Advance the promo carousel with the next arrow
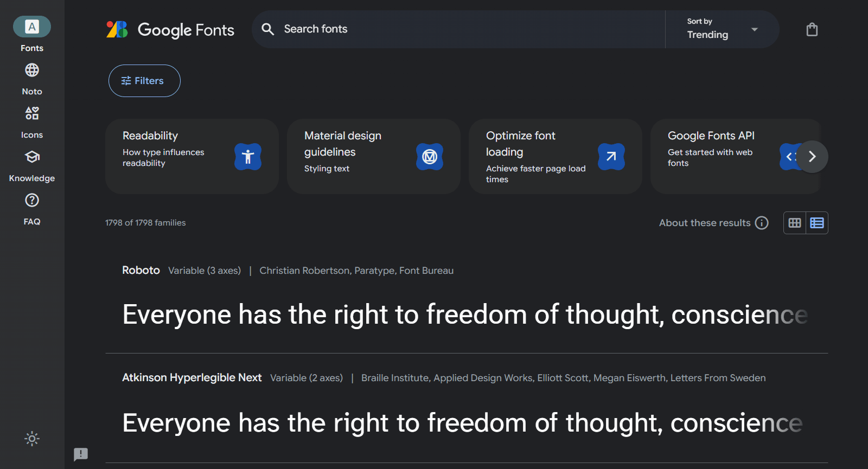 (x=812, y=157)
